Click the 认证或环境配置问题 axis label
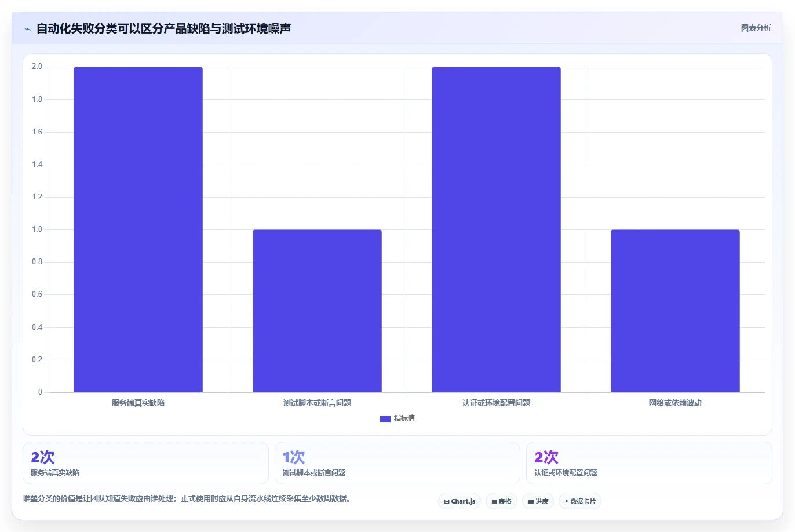Image resolution: width=795 pixels, height=532 pixels. [496, 403]
